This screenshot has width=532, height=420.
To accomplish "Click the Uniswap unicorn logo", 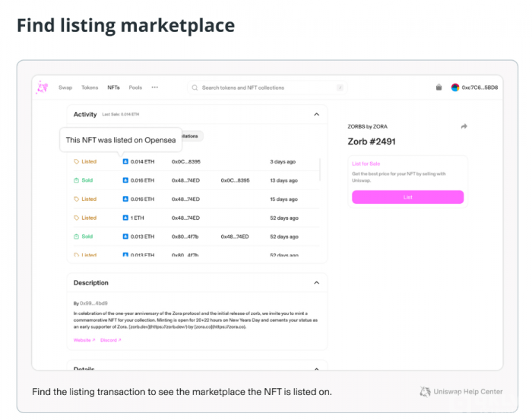I will [43, 87].
